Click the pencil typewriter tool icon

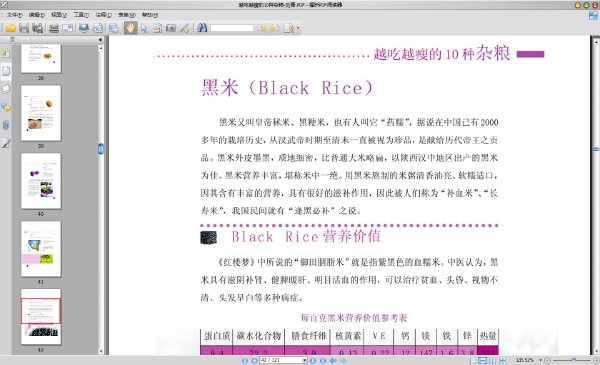[184, 28]
